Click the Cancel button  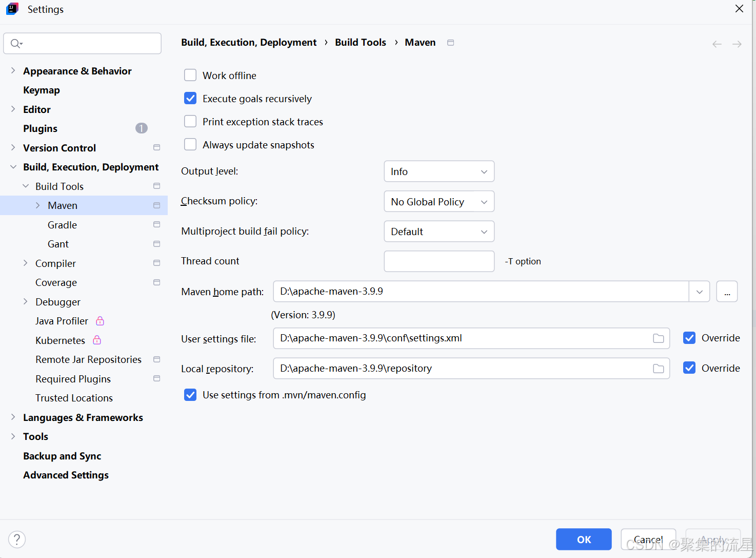click(x=648, y=539)
